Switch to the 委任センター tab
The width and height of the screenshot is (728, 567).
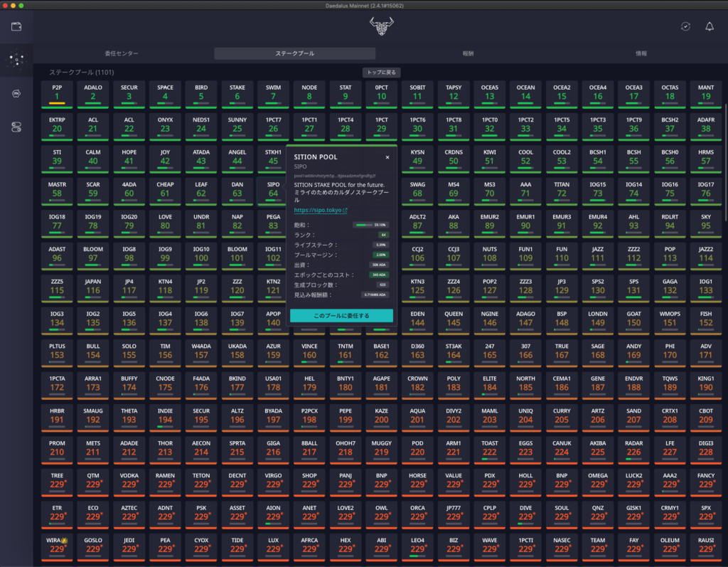pos(122,53)
